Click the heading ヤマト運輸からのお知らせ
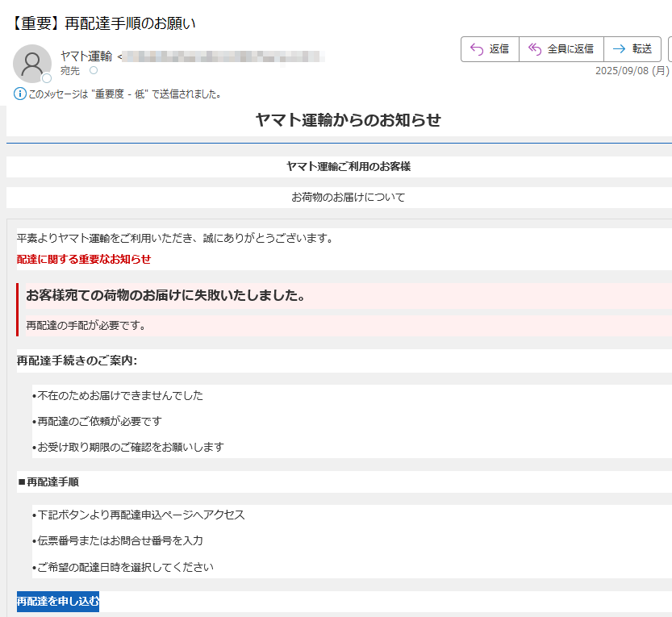672x617 pixels. click(x=348, y=120)
